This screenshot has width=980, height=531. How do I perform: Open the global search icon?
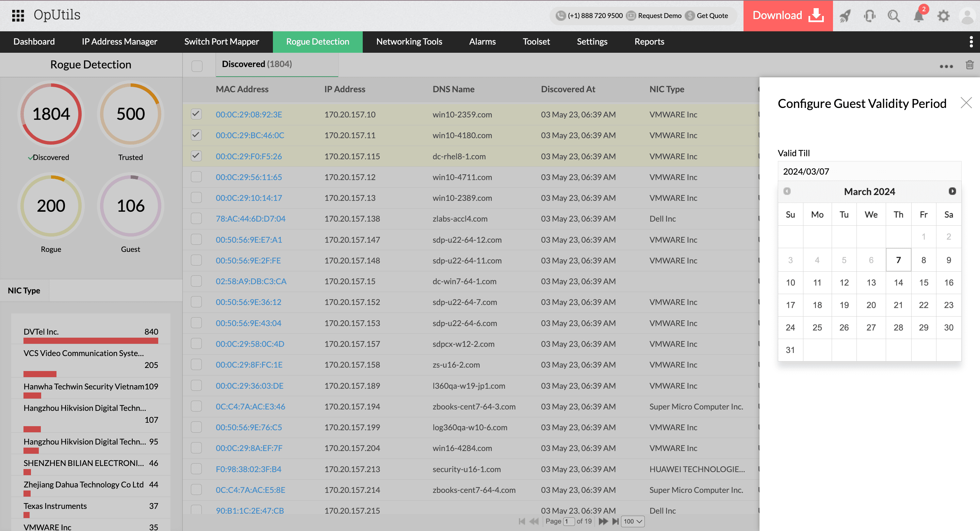point(894,16)
